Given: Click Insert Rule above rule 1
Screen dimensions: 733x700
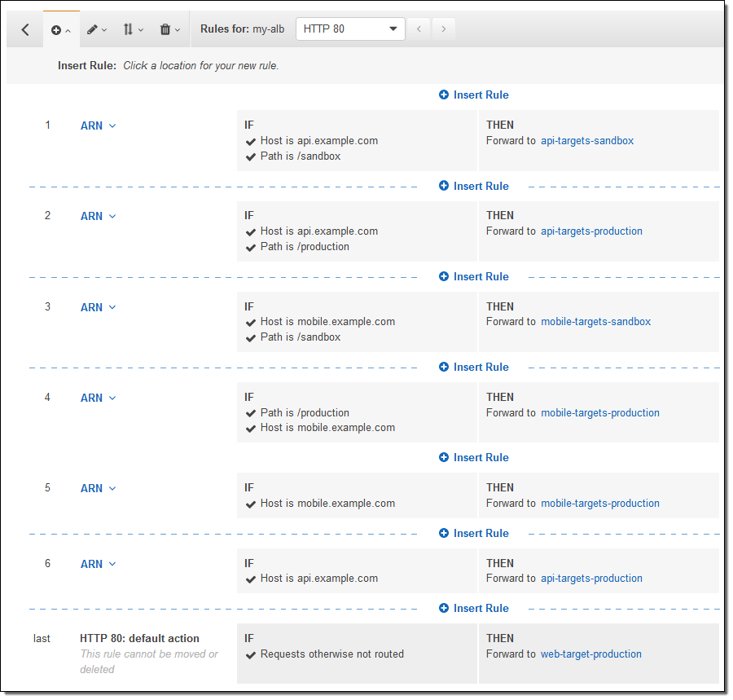Looking at the screenshot, I should [473, 95].
